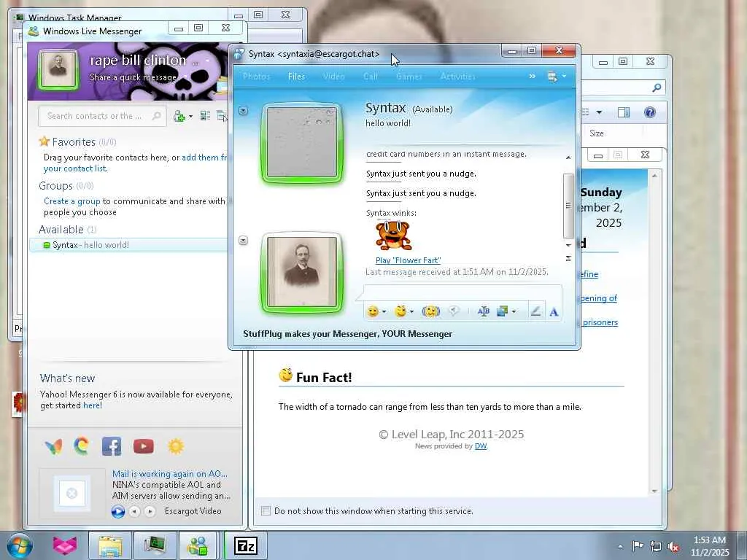This screenshot has width=747, height=560.
Task: Click the AB text formatting icon
Action: 483,311
